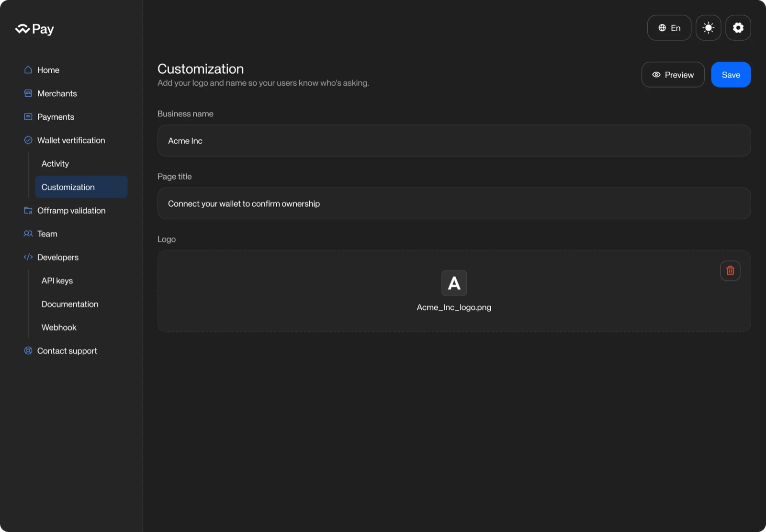Open the Payments section

click(56, 117)
